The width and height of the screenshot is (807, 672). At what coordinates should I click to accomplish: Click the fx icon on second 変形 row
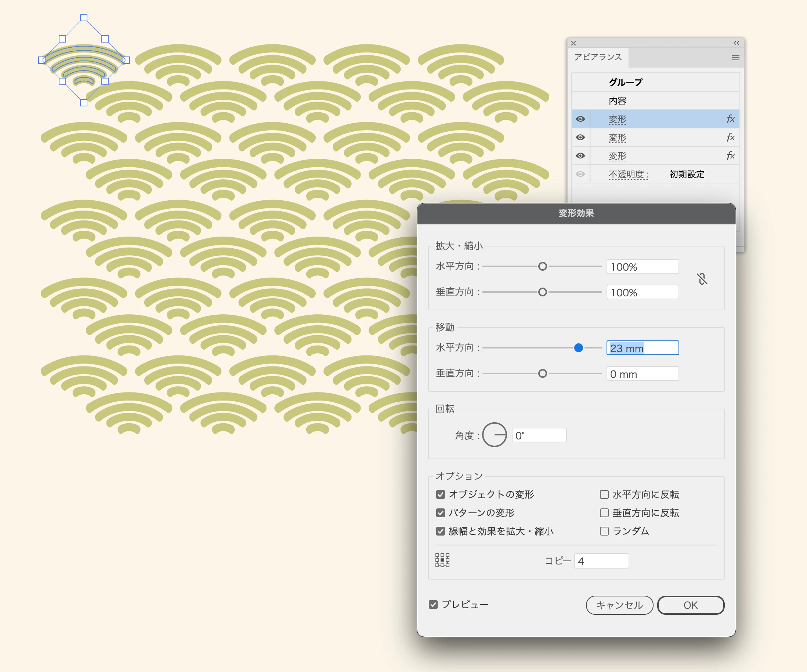tap(730, 138)
